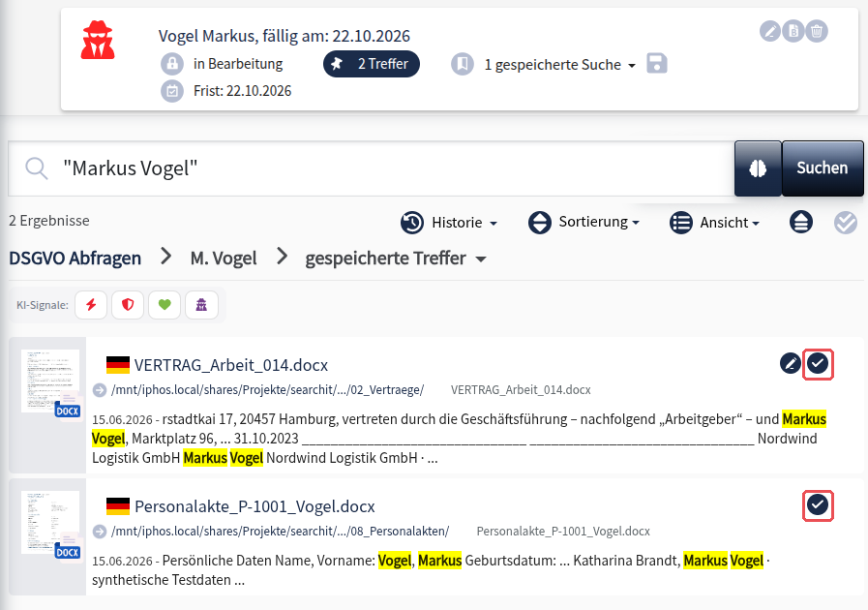Expand the 1 gespeicherte Suche dropdown
Image resolution: width=868 pixels, height=610 pixels.
559,64
